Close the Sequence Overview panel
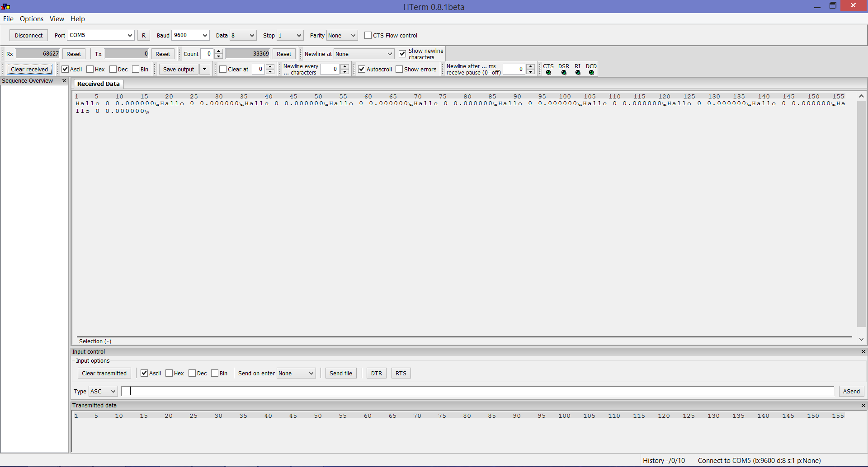Image resolution: width=868 pixels, height=467 pixels. click(x=64, y=81)
